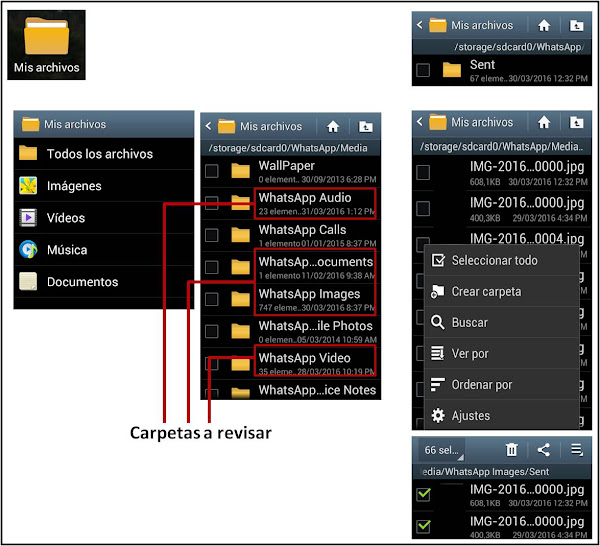
Task: Open Todos los archivos
Action: (104, 153)
